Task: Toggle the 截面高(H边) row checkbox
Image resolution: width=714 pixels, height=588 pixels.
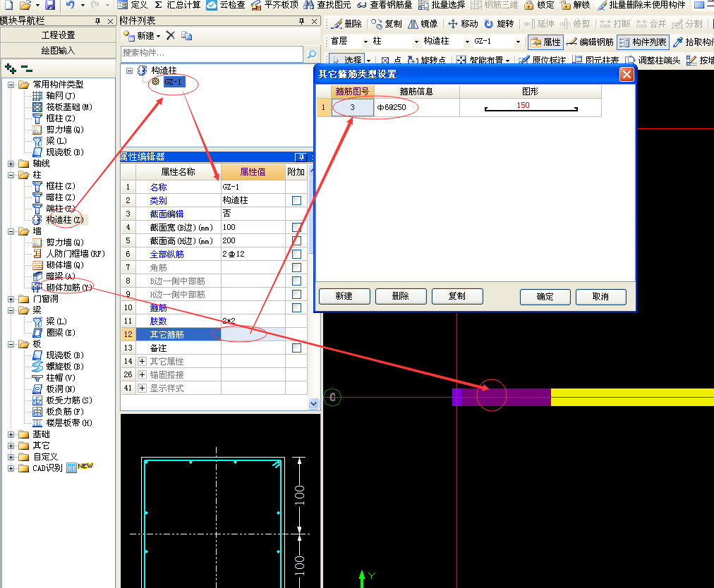Action: pyautogui.click(x=296, y=240)
